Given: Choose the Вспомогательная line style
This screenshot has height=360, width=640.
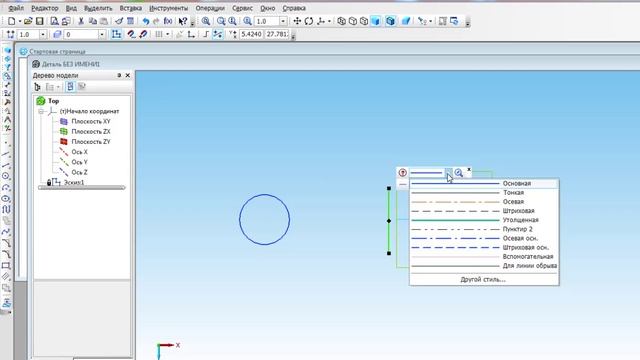Looking at the screenshot, I should point(484,257).
